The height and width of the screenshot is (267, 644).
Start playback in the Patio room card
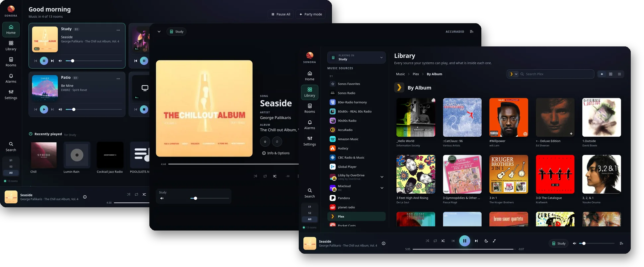(44, 109)
